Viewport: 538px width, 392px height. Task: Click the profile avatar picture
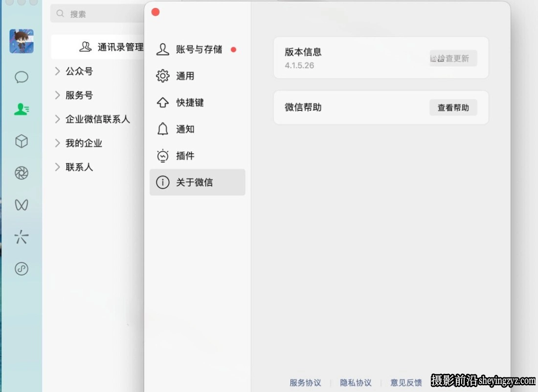pos(21,41)
